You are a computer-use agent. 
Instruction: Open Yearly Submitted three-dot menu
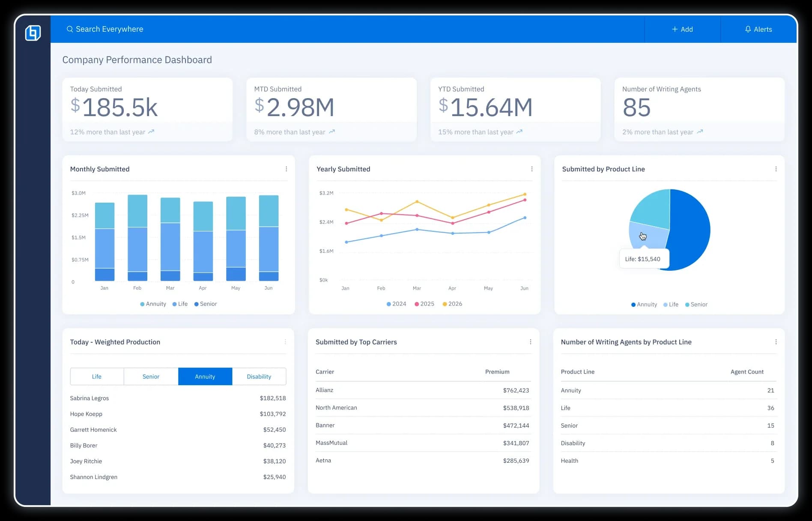pos(532,169)
